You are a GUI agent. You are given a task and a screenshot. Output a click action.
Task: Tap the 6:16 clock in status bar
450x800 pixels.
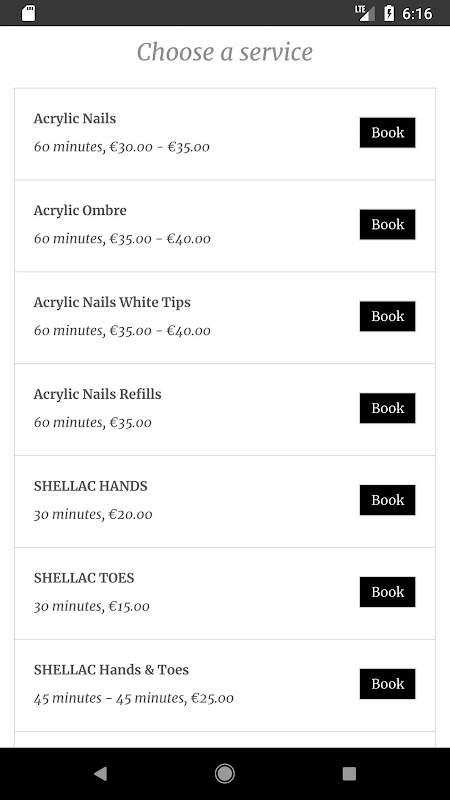417,13
